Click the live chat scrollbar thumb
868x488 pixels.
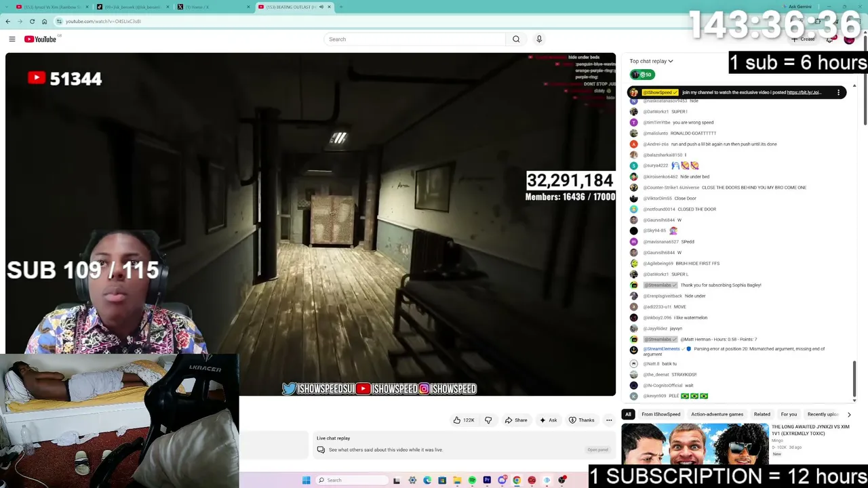pyautogui.click(x=854, y=378)
